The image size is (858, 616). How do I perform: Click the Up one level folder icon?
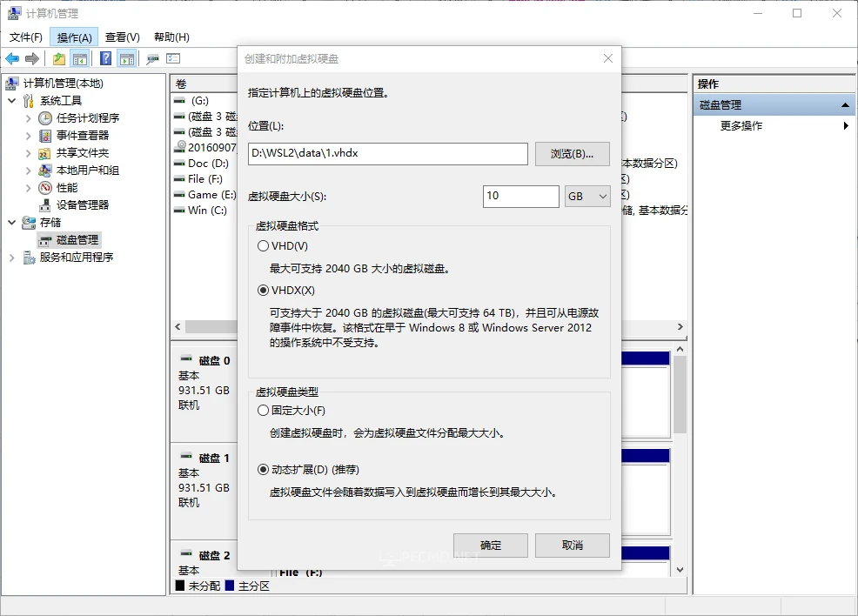(59, 58)
